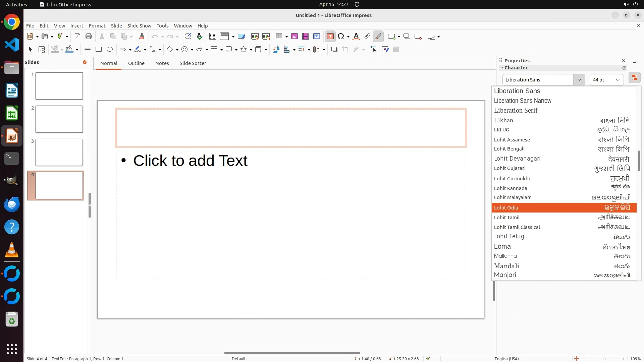Toggle Shadow on the drawing toolbar
The width and height of the screenshot is (644, 362).
click(334, 50)
